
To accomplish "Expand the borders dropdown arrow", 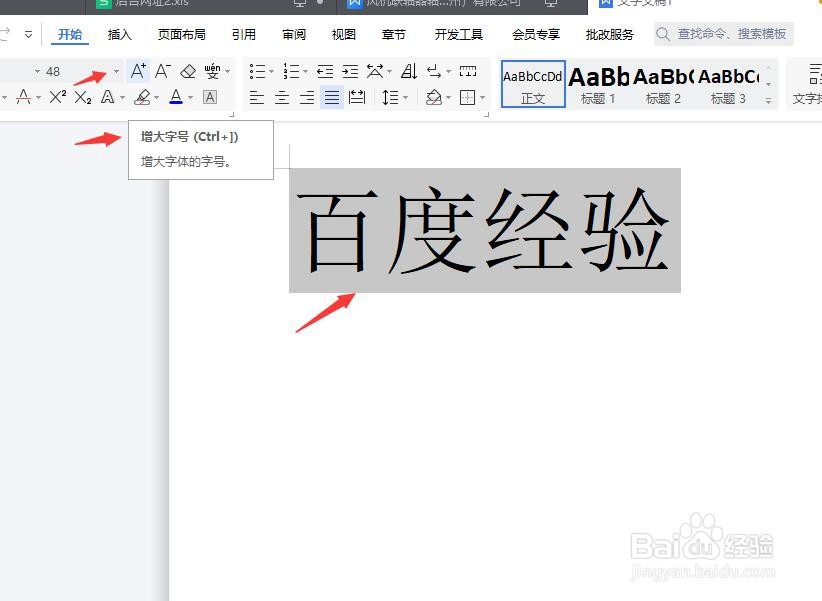I will pos(482,98).
